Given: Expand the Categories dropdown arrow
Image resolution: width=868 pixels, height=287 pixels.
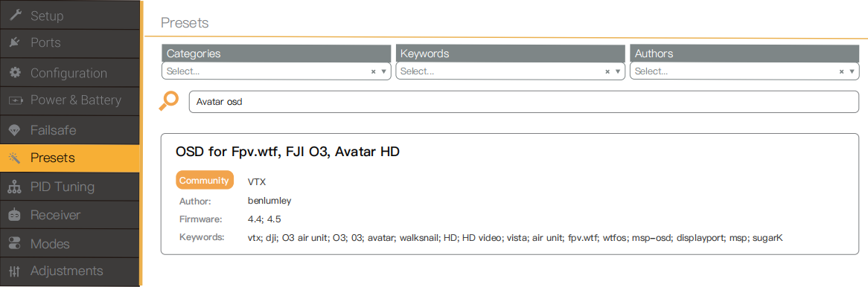Looking at the screenshot, I should tap(383, 71).
